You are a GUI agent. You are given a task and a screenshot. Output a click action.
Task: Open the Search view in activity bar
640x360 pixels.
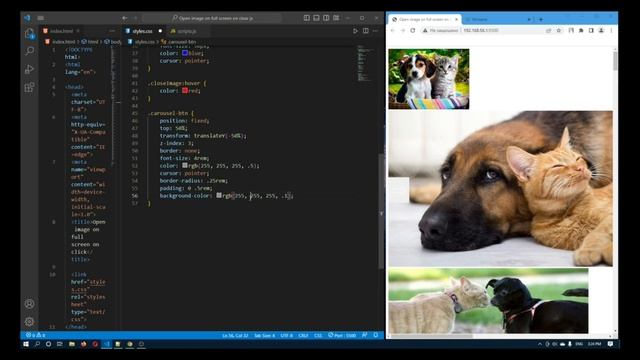(29, 51)
